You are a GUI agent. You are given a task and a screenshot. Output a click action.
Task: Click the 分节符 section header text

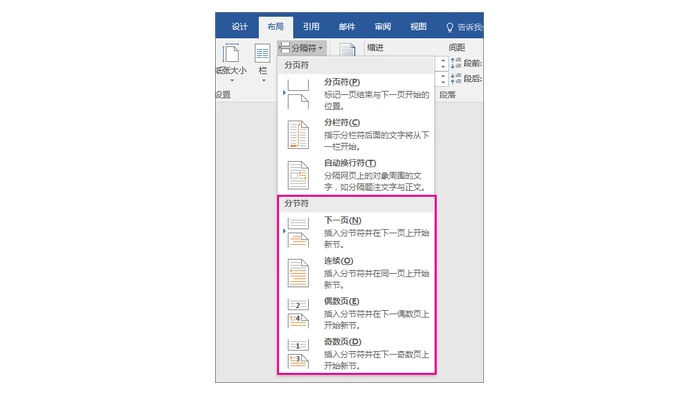[296, 204]
